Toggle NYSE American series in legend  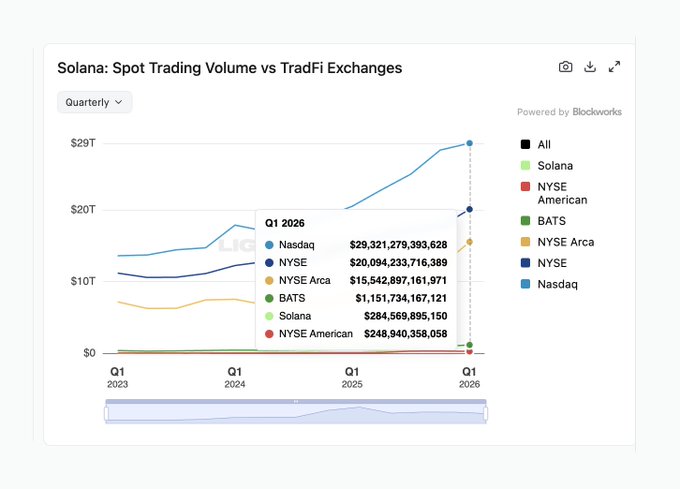(562, 193)
